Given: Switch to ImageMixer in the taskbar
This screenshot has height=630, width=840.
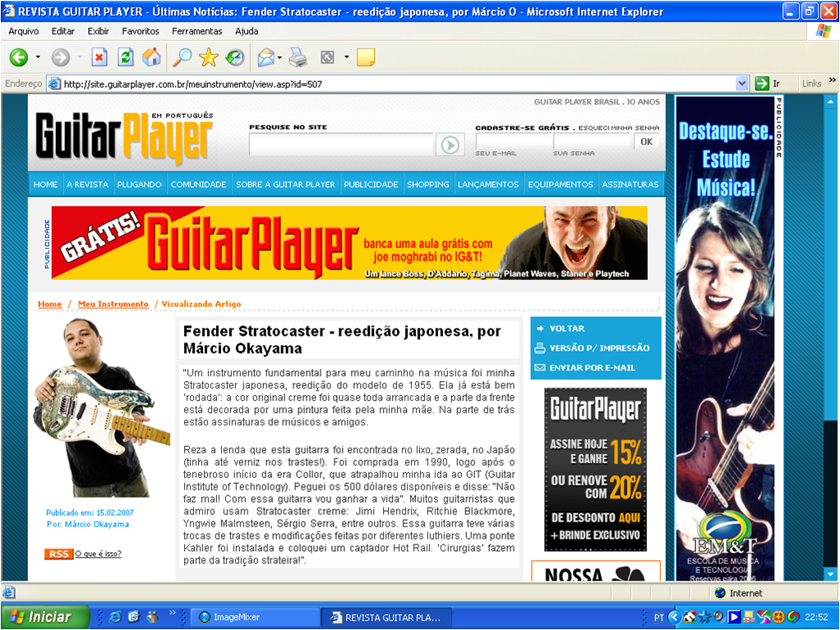Looking at the screenshot, I should [256, 617].
